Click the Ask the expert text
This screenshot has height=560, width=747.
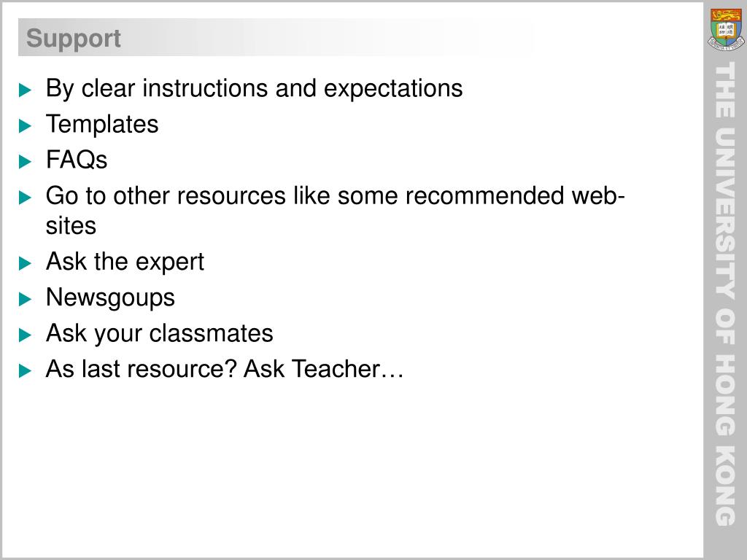125,262
